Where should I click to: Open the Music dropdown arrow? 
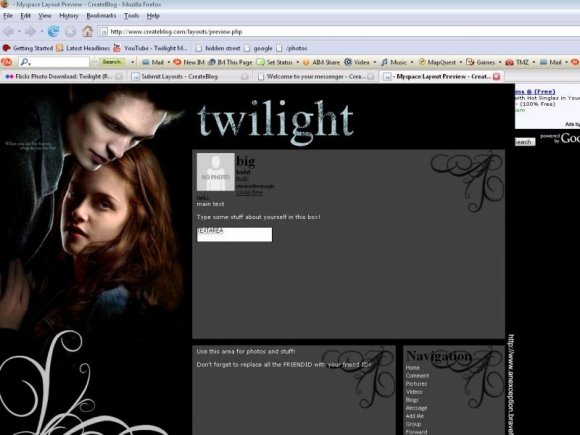click(412, 62)
